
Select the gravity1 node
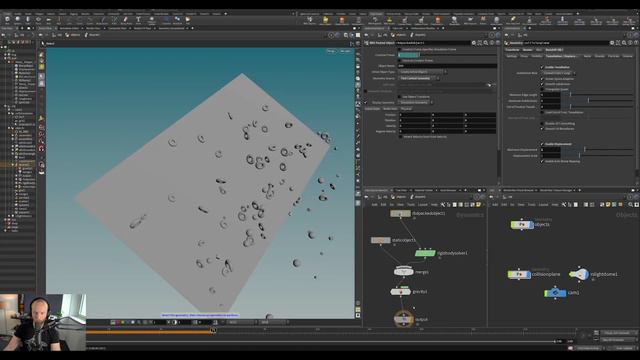coord(400,291)
